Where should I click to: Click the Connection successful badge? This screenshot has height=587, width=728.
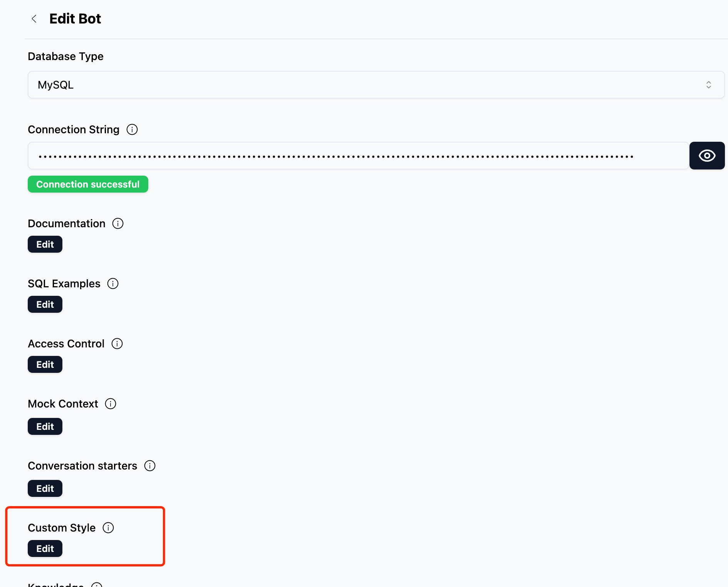pos(87,184)
